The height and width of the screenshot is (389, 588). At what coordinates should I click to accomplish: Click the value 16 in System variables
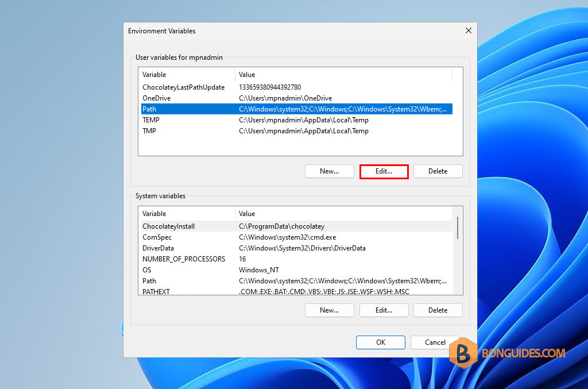click(x=242, y=259)
